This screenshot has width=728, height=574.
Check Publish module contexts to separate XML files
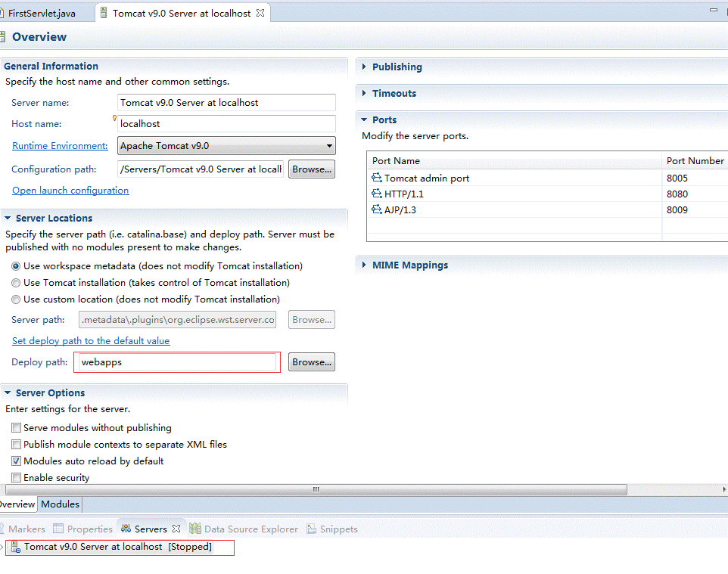click(16, 445)
